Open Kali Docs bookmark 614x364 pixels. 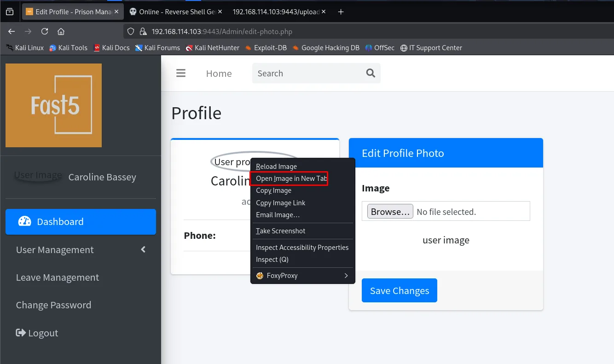pos(111,47)
